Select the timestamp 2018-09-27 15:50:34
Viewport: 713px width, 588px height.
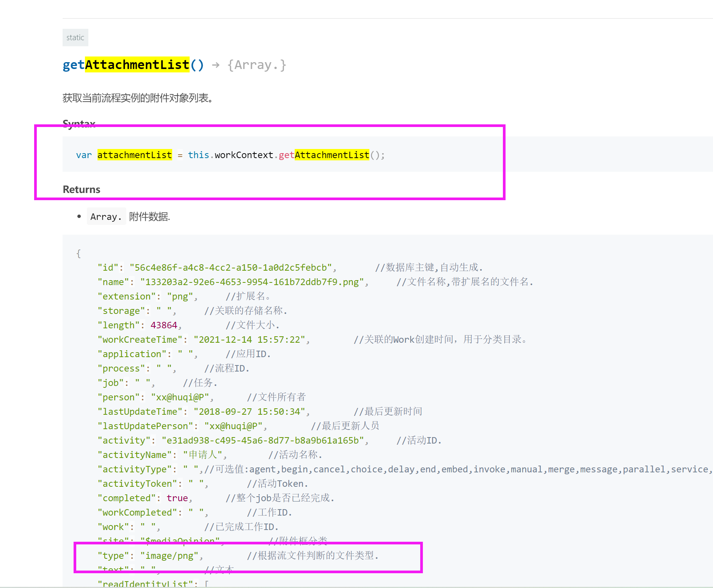(x=250, y=412)
